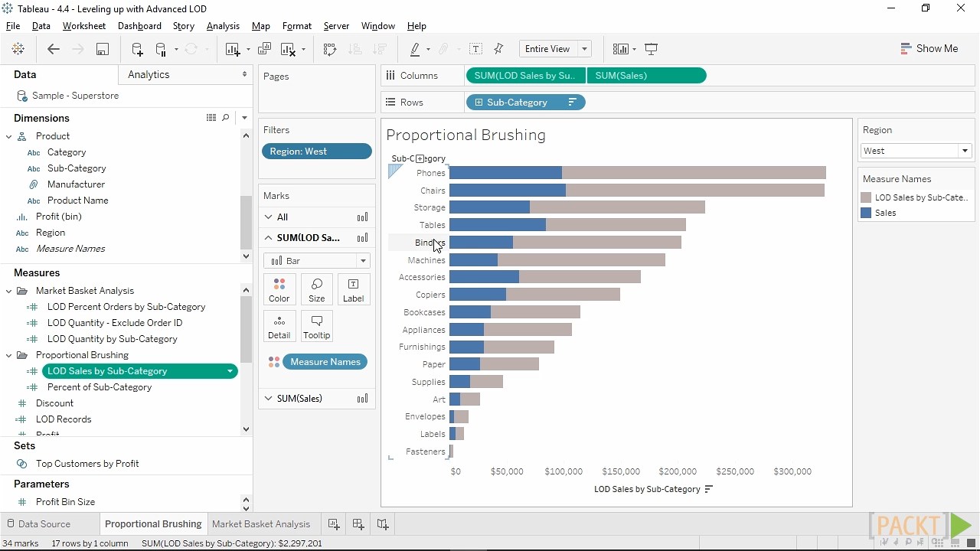This screenshot has height=551, width=980.
Task: Open the Fit Entire View dropdown
Action: pyautogui.click(x=584, y=49)
